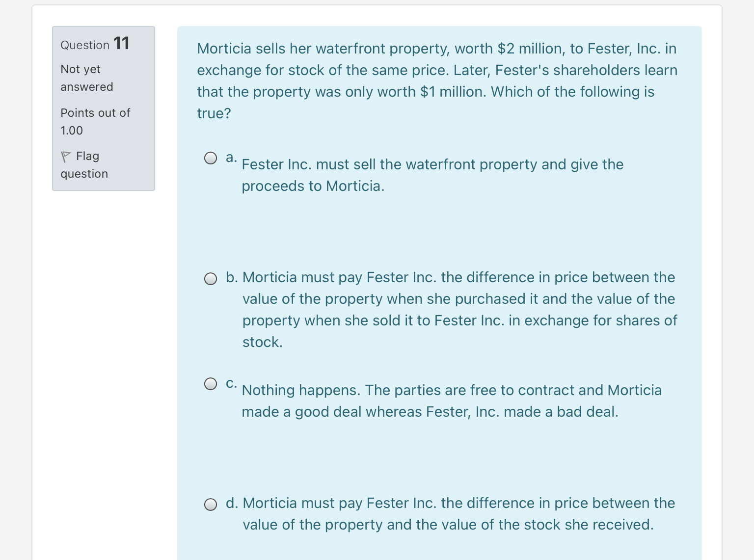The height and width of the screenshot is (560, 754).
Task: Select radio button for answer c
Action: click(x=211, y=383)
